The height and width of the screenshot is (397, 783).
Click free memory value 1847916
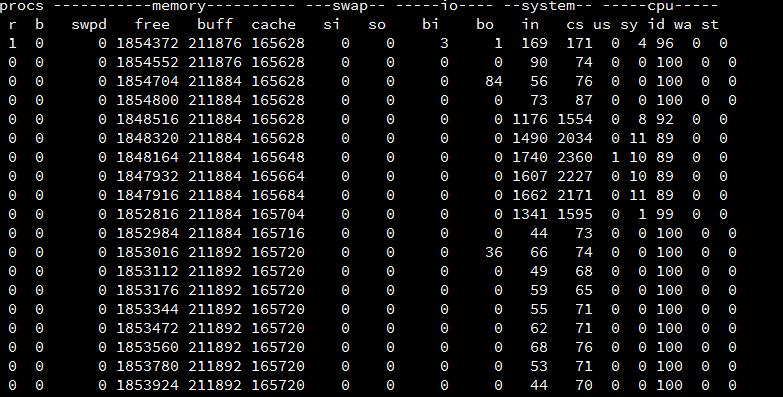147,195
